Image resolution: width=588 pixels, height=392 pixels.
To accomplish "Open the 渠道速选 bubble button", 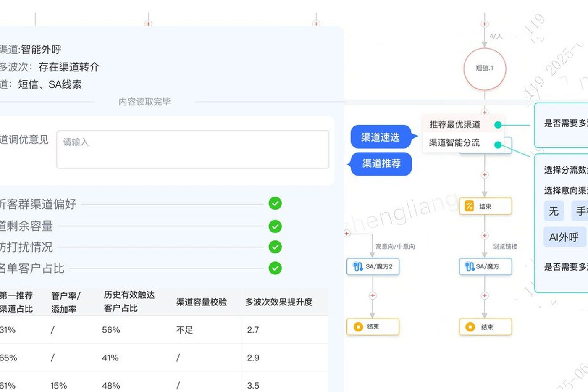I will 381,137.
